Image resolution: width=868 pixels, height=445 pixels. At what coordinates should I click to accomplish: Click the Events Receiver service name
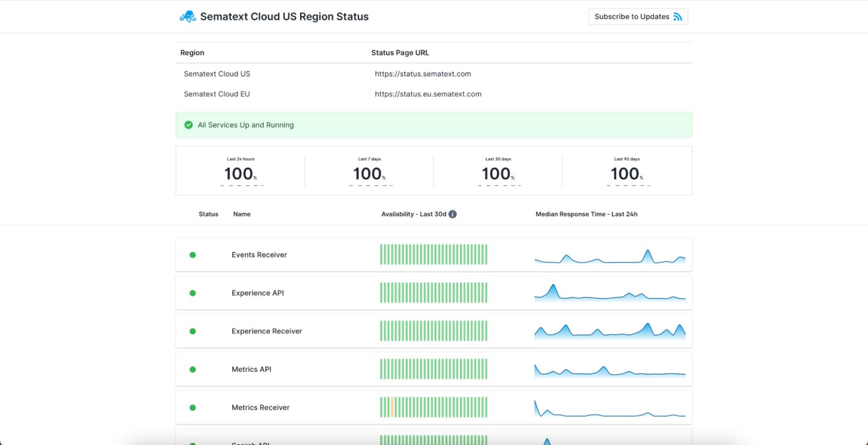click(x=259, y=255)
